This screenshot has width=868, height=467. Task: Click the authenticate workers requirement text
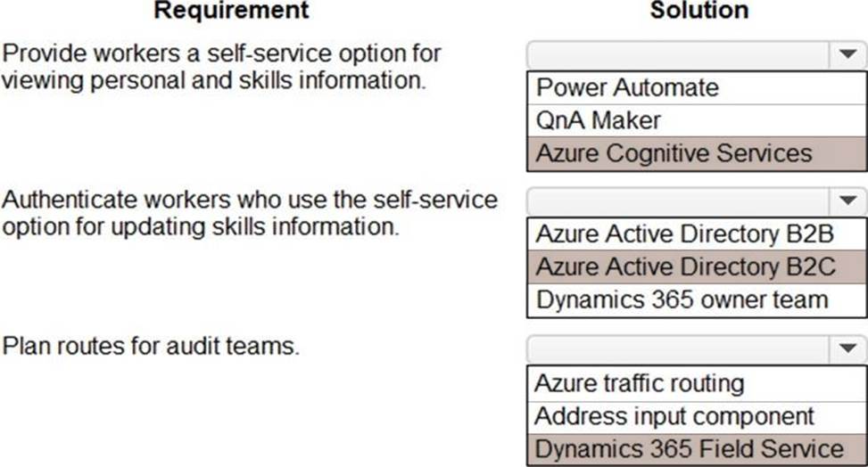point(249,213)
